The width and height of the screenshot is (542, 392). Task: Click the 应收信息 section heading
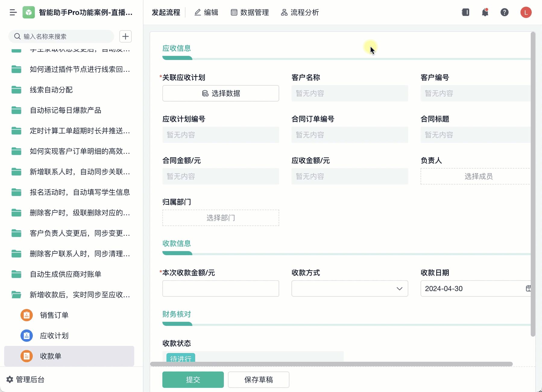[177, 48]
